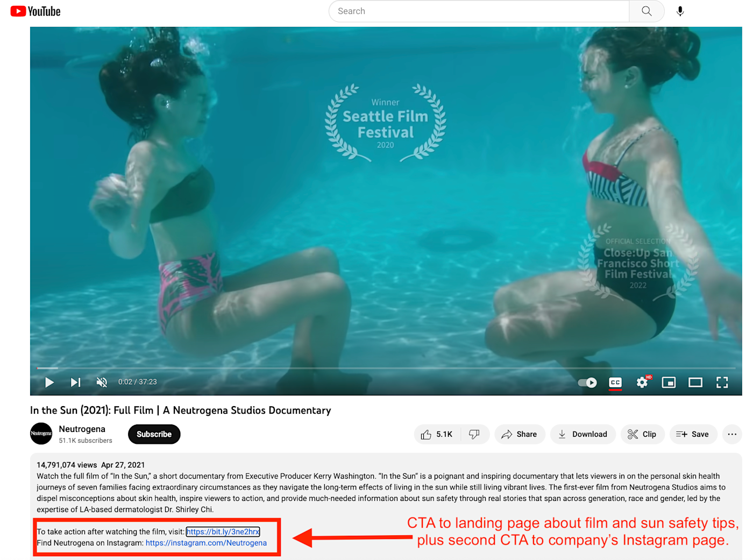753x560 pixels.
Task: Unmute the video volume
Action: coord(102,382)
